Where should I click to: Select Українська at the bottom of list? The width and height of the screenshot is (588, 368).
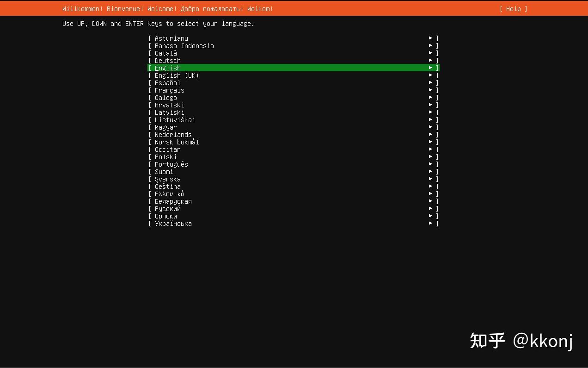173,223
